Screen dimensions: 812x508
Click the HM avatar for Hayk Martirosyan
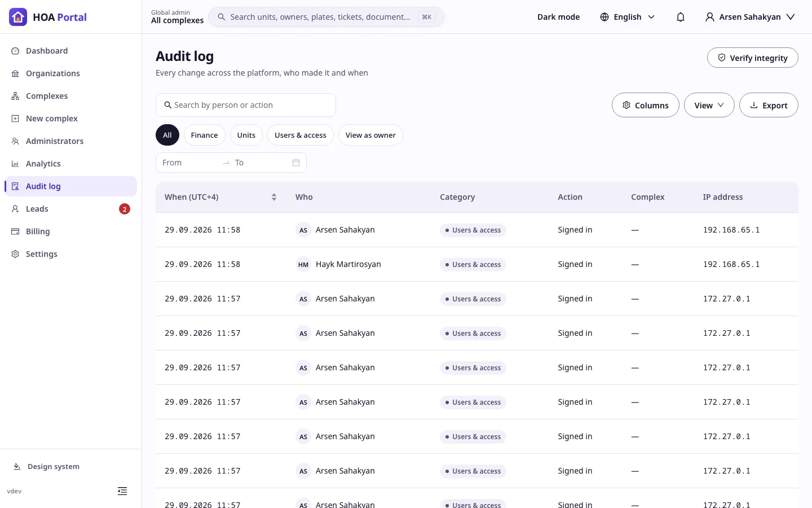pyautogui.click(x=303, y=265)
